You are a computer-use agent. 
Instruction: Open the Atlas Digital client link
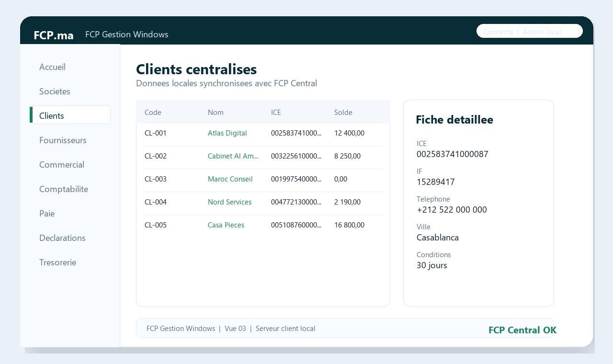point(227,133)
